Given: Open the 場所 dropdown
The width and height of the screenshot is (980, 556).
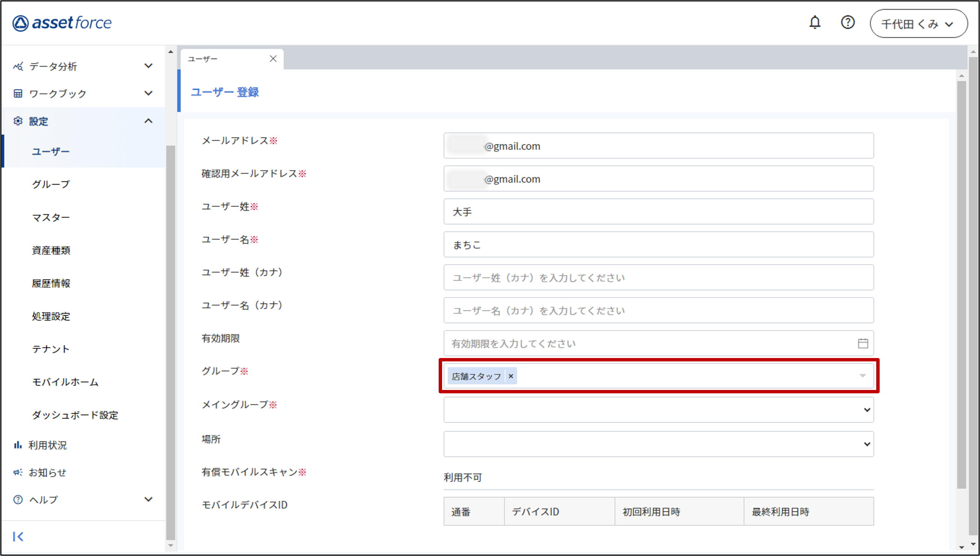Looking at the screenshot, I should pos(658,444).
